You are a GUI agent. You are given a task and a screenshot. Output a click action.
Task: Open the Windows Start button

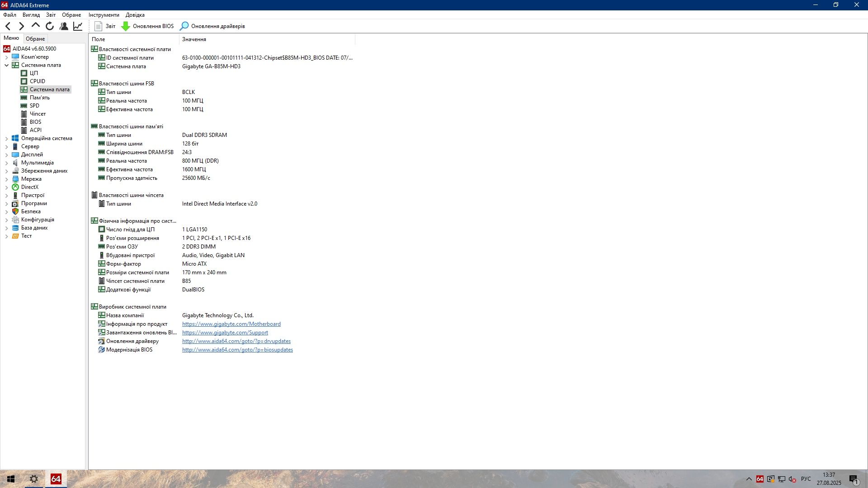point(11,479)
